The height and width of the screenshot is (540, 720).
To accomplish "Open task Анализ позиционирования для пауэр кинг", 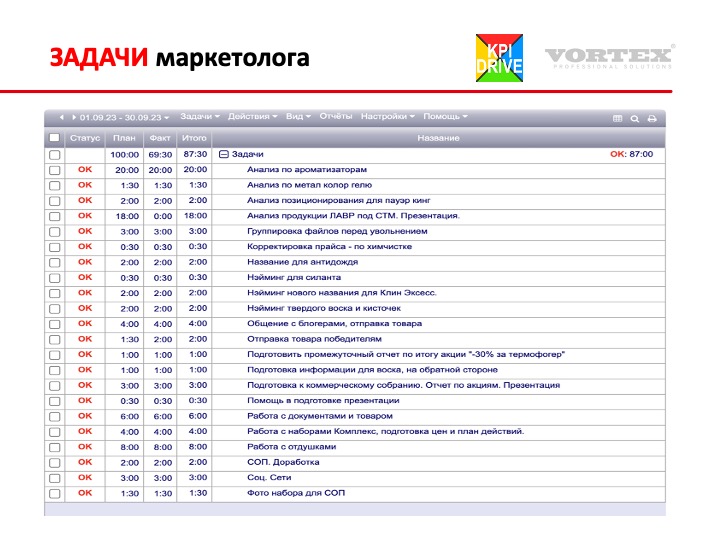I will click(339, 200).
